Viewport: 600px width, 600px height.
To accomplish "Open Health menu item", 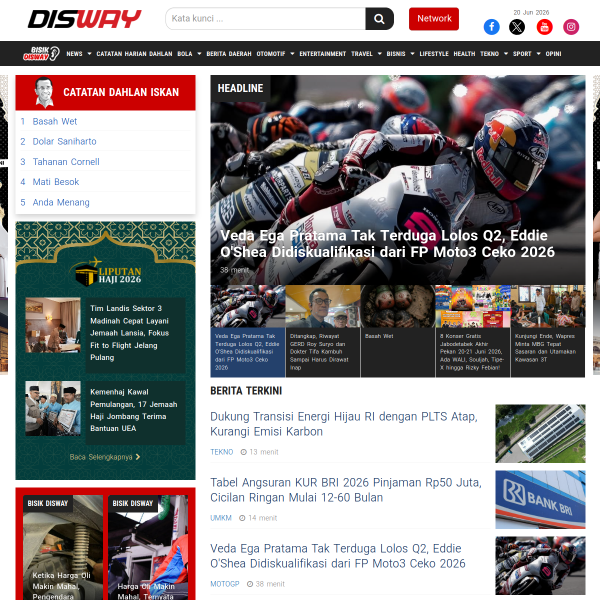I will (464, 54).
